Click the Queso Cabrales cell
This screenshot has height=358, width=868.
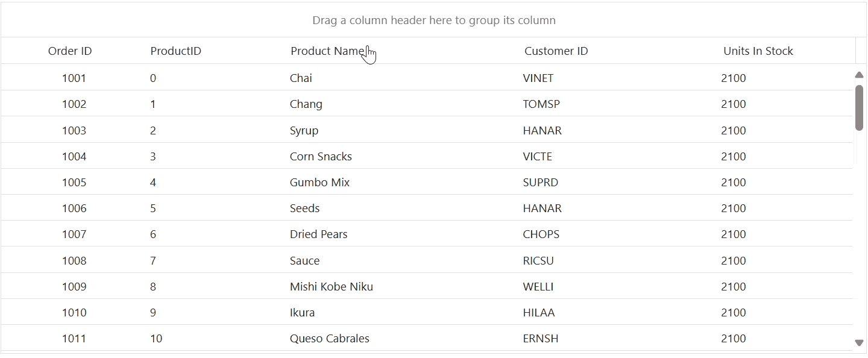tap(329, 339)
